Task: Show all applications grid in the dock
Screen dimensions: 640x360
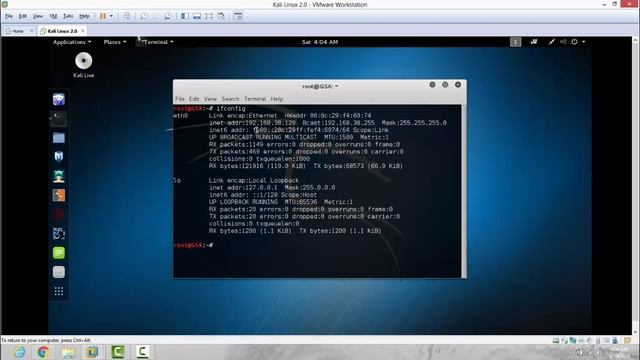Action: coord(59,291)
